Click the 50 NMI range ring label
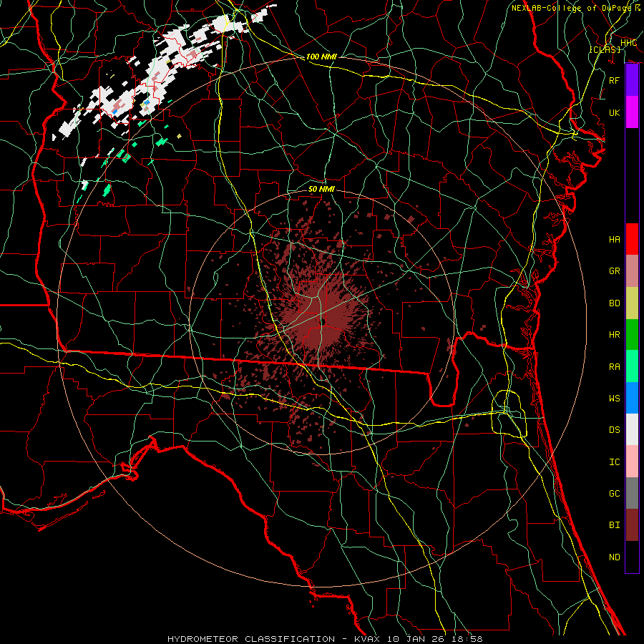This screenshot has height=644, width=644. click(x=321, y=189)
